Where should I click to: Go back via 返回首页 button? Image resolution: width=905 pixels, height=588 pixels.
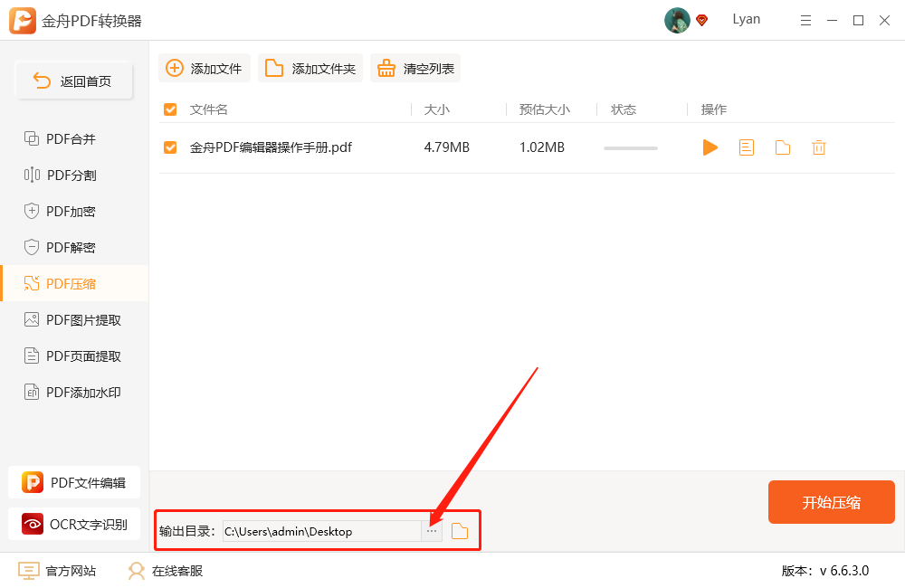[74, 81]
